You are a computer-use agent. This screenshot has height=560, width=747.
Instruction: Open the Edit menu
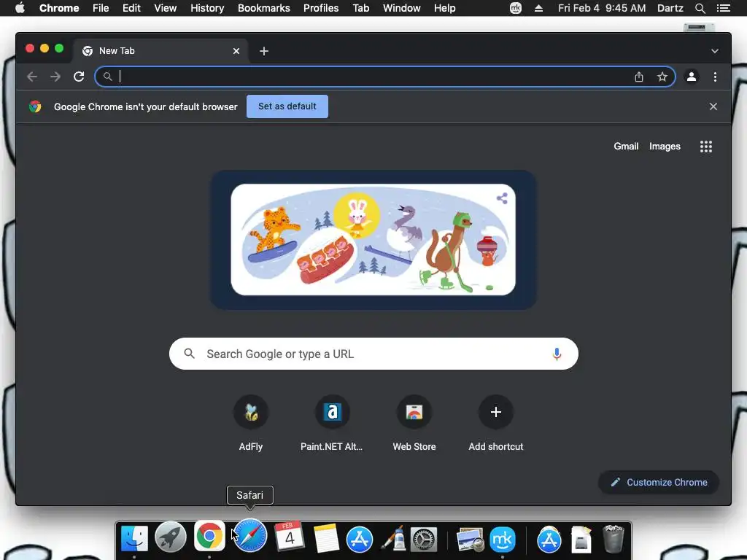point(131,8)
